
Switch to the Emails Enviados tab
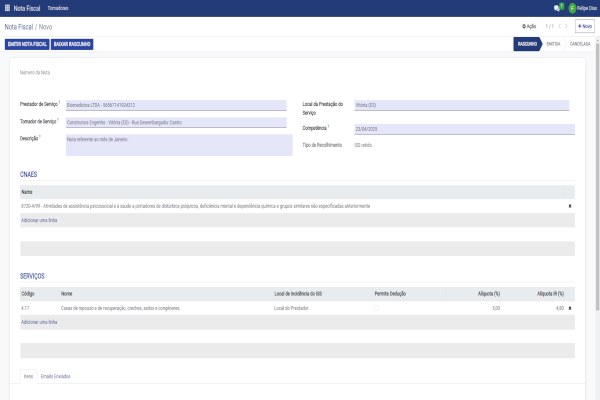(55, 375)
